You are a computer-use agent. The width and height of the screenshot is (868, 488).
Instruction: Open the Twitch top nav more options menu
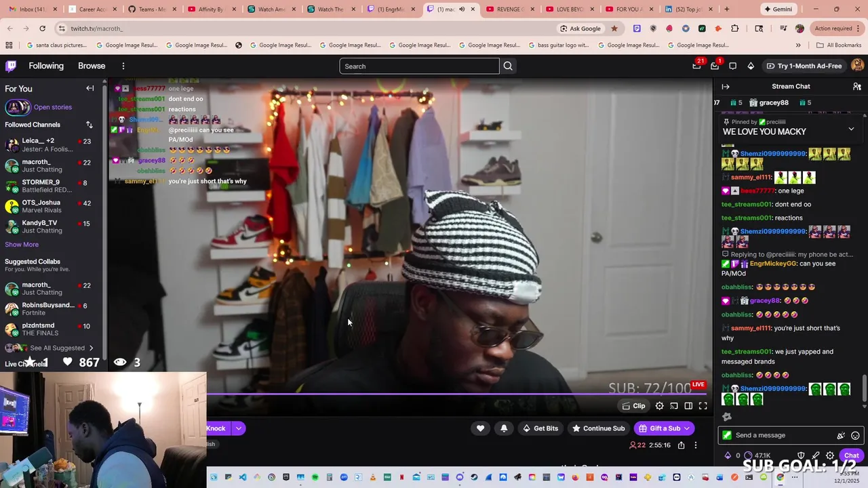click(x=123, y=66)
